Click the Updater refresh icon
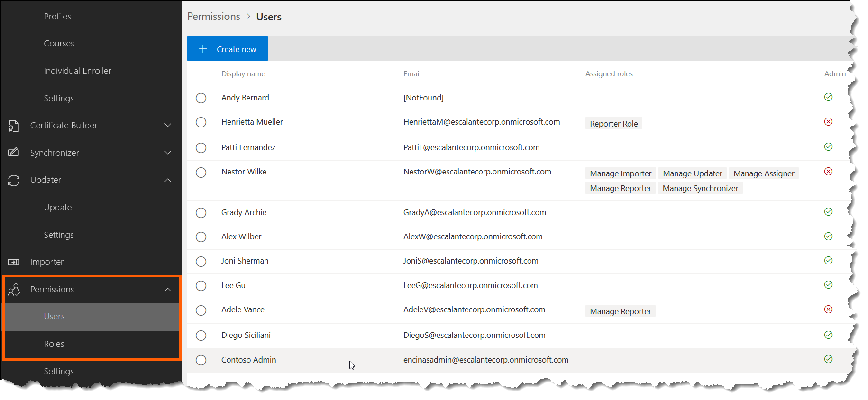The width and height of the screenshot is (868, 400). [x=14, y=180]
